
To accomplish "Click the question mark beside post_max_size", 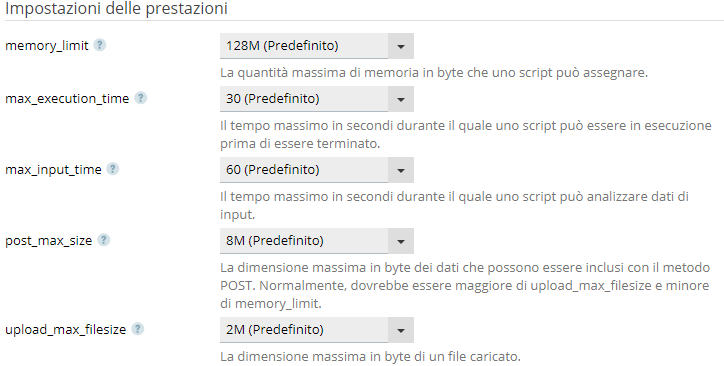I will click(103, 240).
